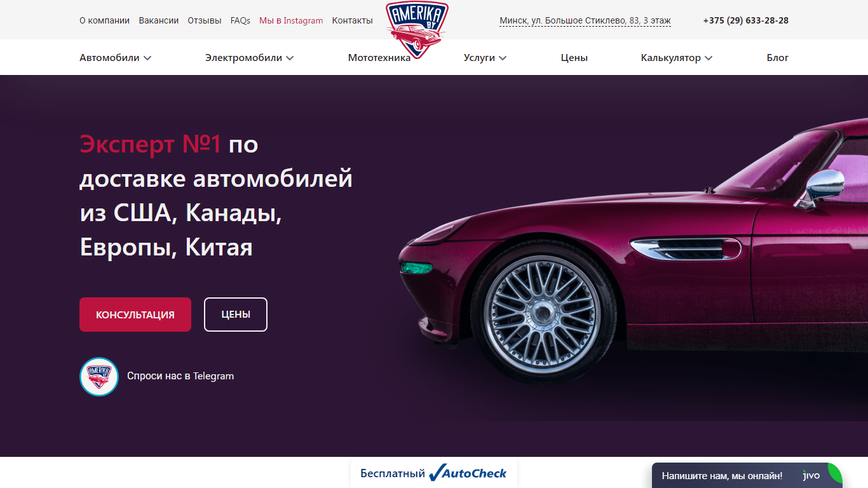Expand the Автомобили dropdown menu
The image size is (868, 488).
click(116, 58)
